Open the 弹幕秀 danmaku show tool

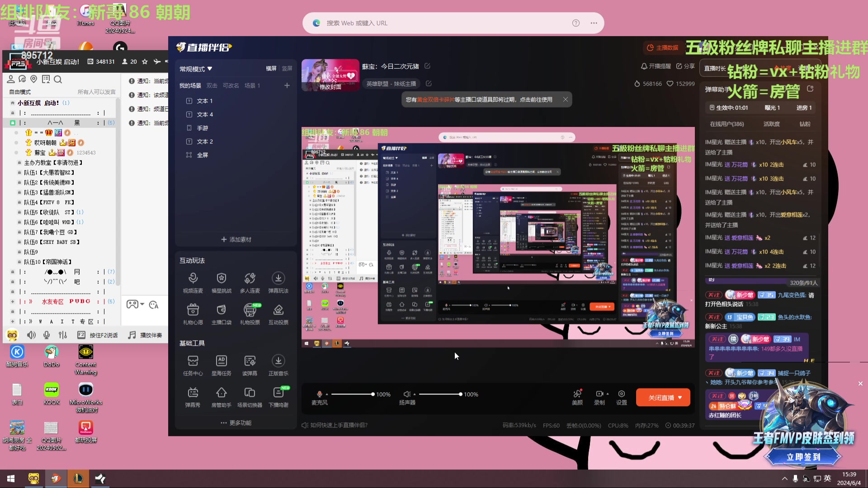193,393
